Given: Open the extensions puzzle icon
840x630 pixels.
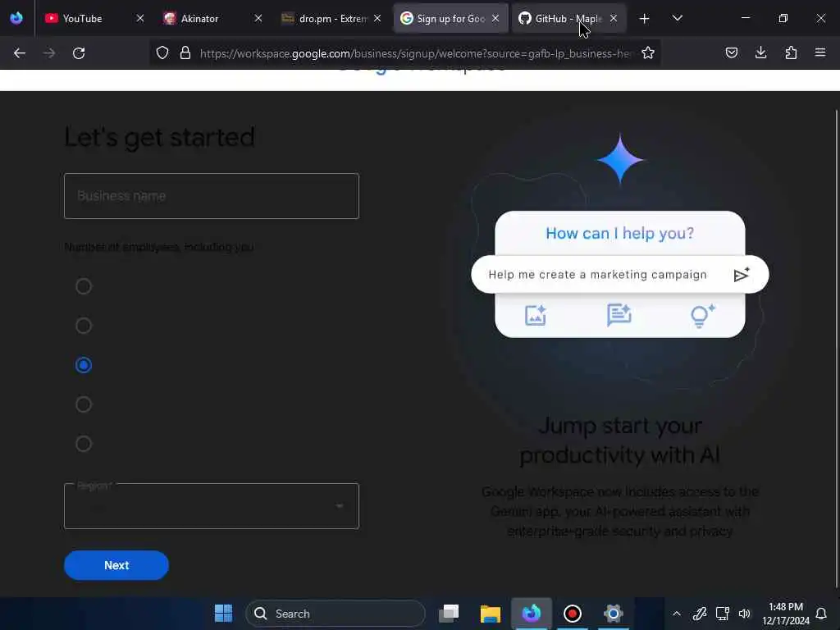Looking at the screenshot, I should click(791, 53).
